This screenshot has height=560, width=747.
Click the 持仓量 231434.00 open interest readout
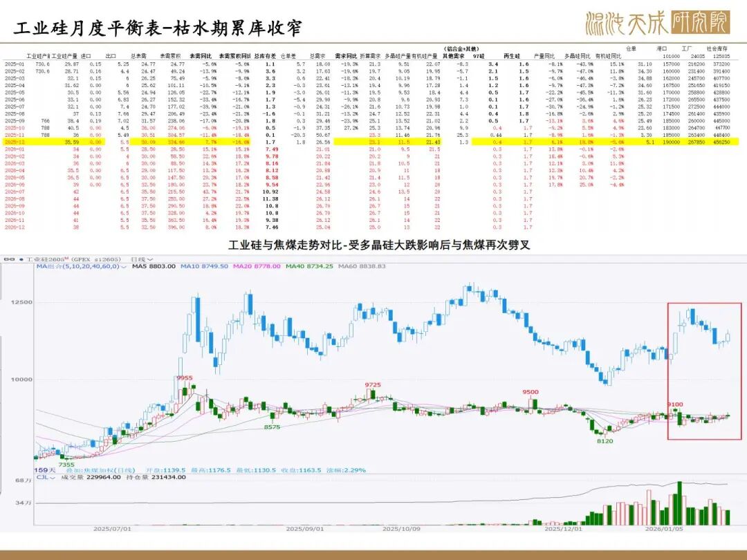pos(156,476)
